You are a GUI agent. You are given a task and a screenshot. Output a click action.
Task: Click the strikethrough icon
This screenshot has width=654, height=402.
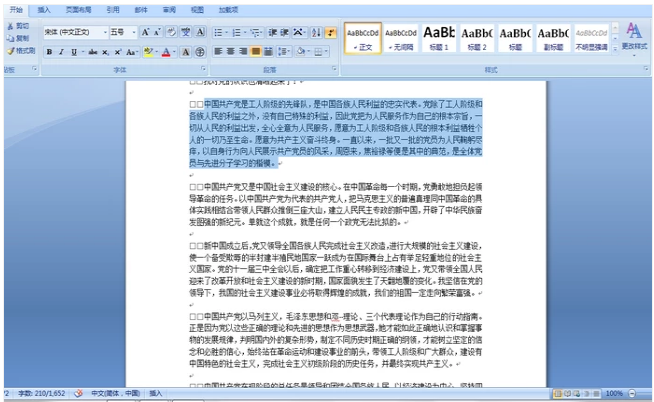point(91,51)
